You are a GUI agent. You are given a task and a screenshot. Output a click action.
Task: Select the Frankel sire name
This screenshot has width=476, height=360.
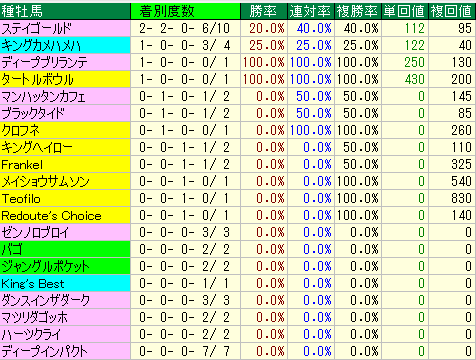22,165
